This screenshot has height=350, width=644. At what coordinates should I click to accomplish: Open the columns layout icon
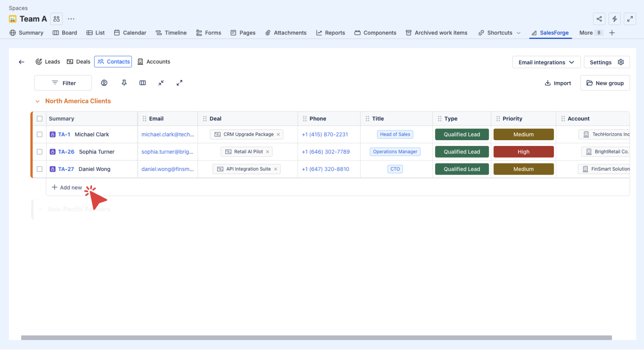pos(143,83)
